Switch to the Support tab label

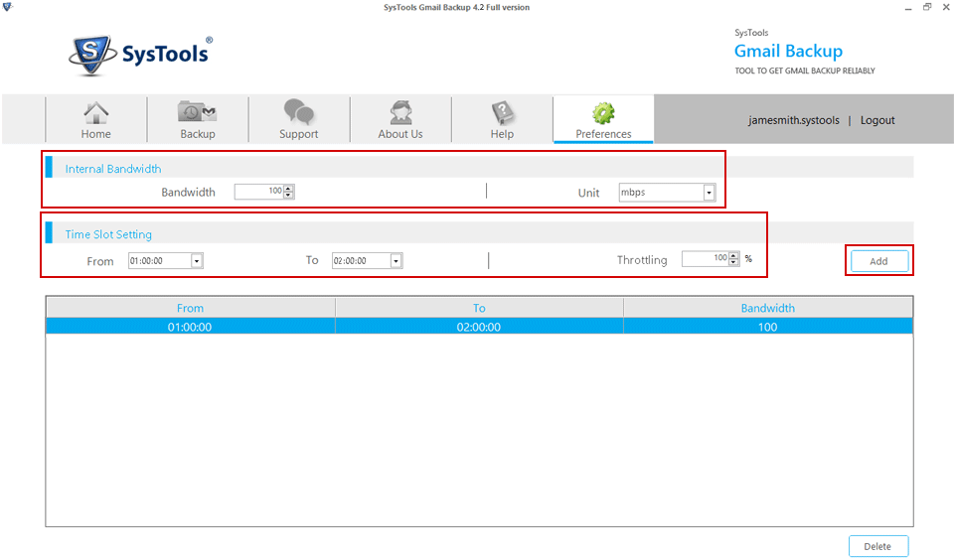tap(299, 134)
